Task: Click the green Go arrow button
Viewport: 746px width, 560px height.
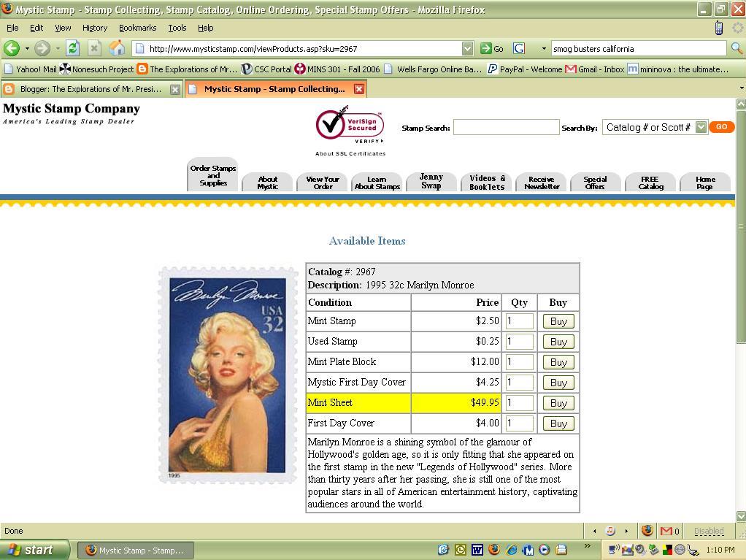Action: tap(492, 48)
